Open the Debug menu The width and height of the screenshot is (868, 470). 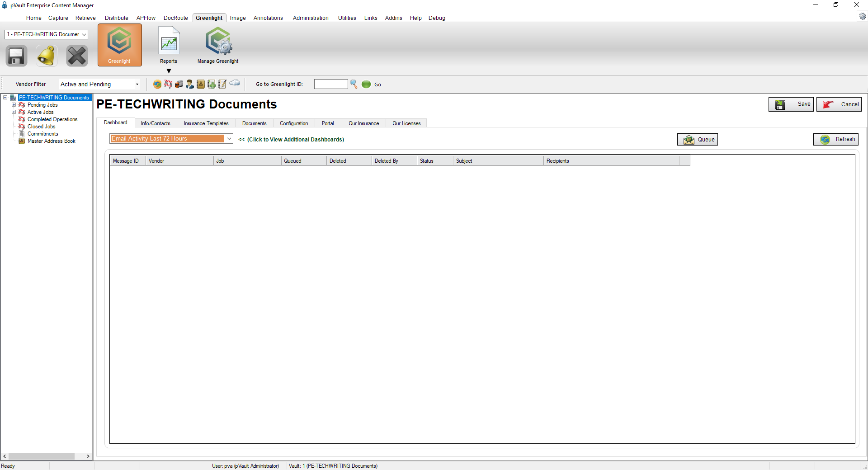[x=437, y=18]
